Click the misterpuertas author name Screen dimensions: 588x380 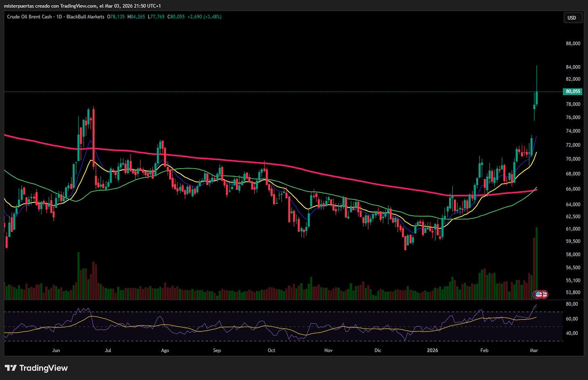pos(19,6)
